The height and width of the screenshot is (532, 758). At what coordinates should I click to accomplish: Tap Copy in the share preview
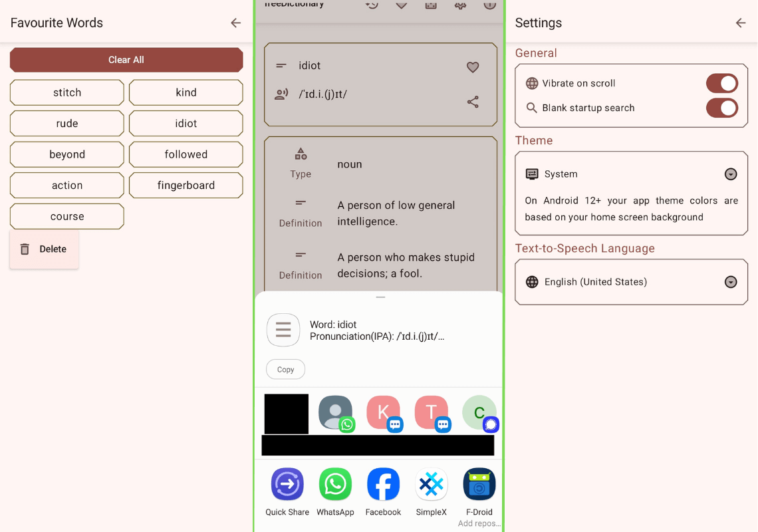pos(285,369)
